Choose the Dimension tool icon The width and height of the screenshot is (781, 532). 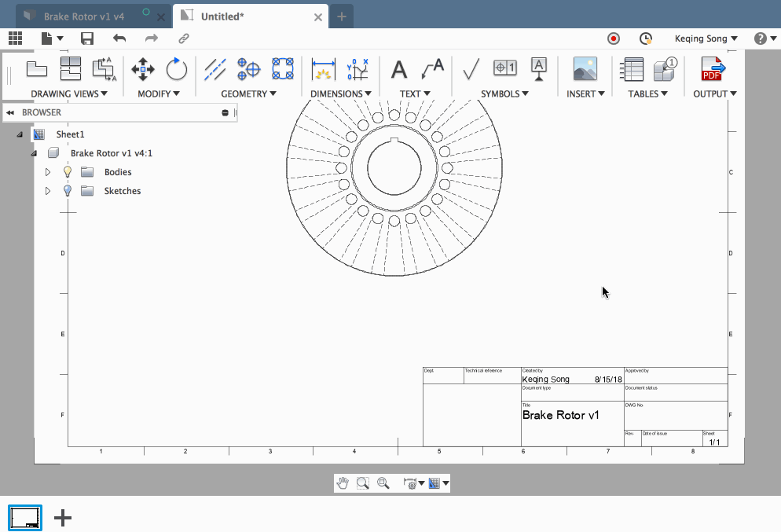323,69
